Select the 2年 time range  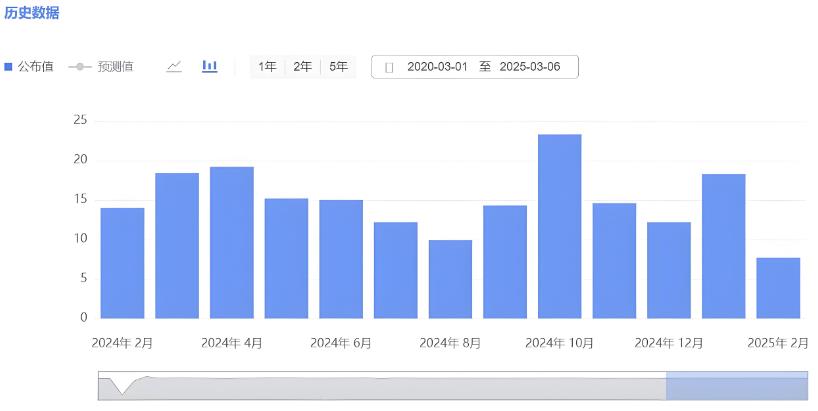pos(302,67)
